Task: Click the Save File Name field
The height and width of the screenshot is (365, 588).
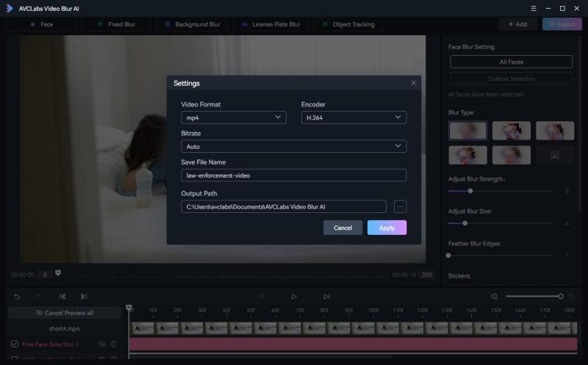Action: point(293,175)
